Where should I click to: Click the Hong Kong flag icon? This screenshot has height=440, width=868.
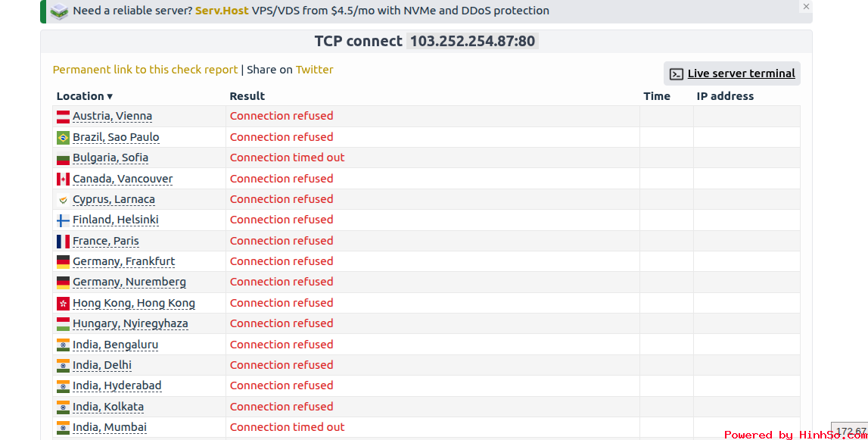(63, 303)
